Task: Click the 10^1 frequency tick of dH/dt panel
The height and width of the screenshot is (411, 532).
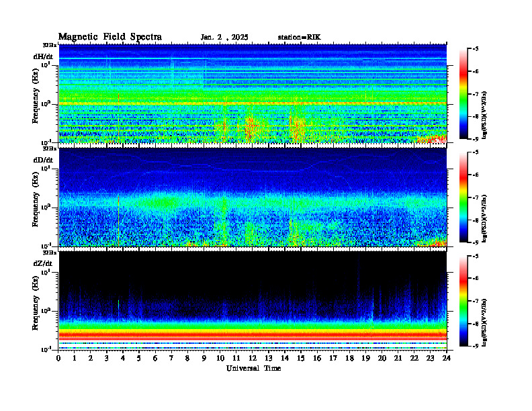Action: 46,64
